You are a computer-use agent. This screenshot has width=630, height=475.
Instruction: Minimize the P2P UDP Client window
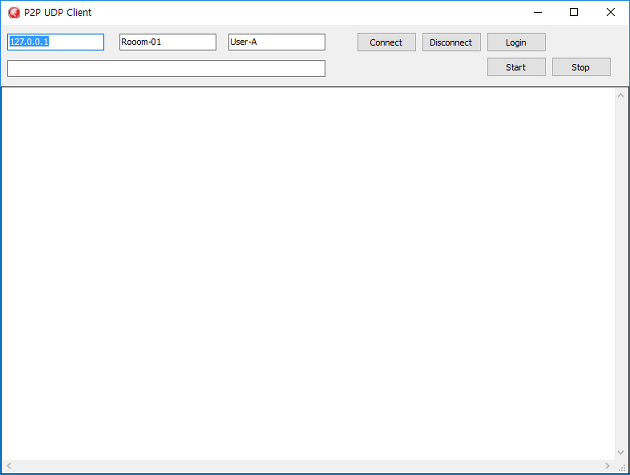tap(538, 12)
